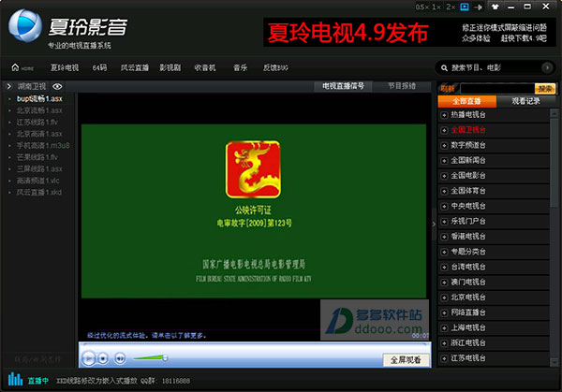This screenshot has height=392, width=562.
Task: Select source 北京高清1.asx
Action: (39, 134)
